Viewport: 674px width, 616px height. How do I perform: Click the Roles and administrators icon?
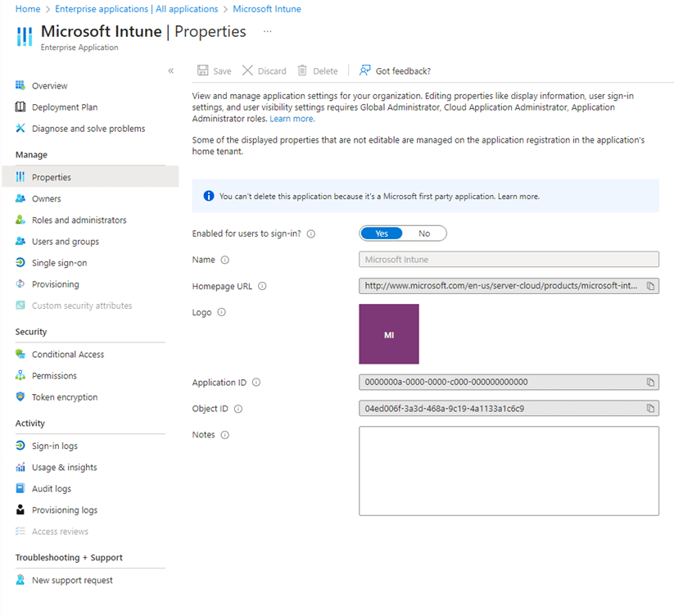(x=20, y=220)
